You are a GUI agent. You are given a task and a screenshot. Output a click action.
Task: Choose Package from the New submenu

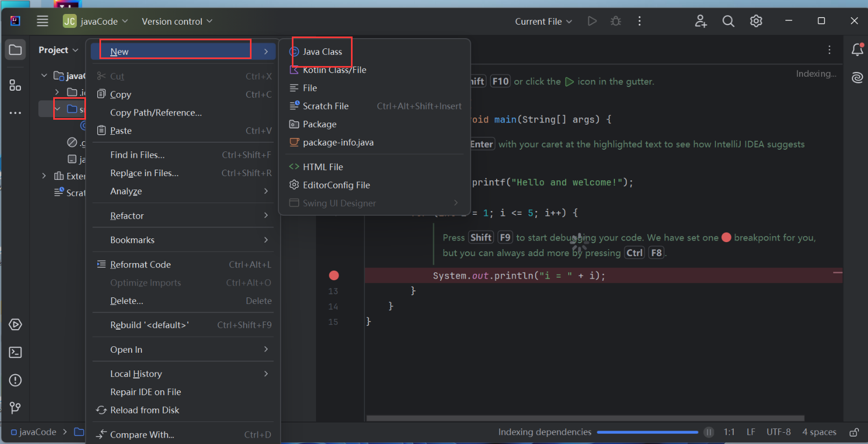(375, 124)
